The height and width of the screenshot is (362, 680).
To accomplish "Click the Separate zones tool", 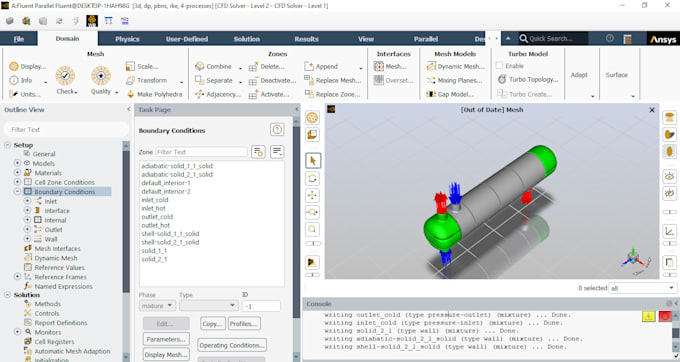I will [x=213, y=80].
